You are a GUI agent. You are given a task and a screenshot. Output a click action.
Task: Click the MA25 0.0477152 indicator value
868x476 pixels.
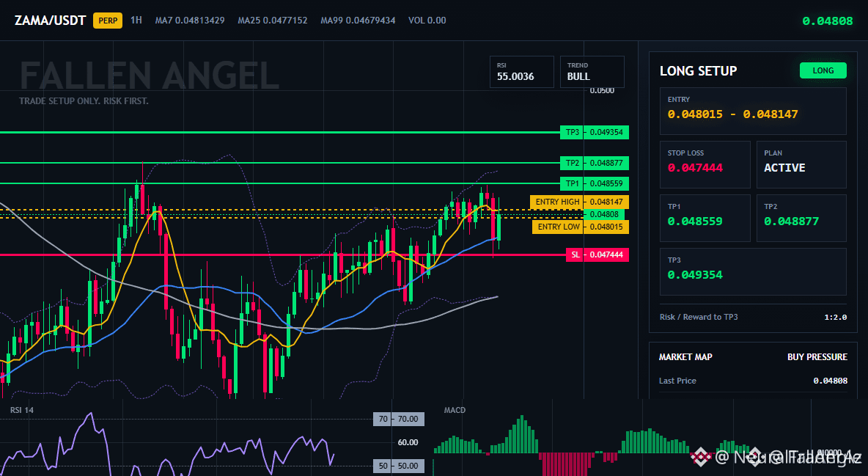(273, 21)
